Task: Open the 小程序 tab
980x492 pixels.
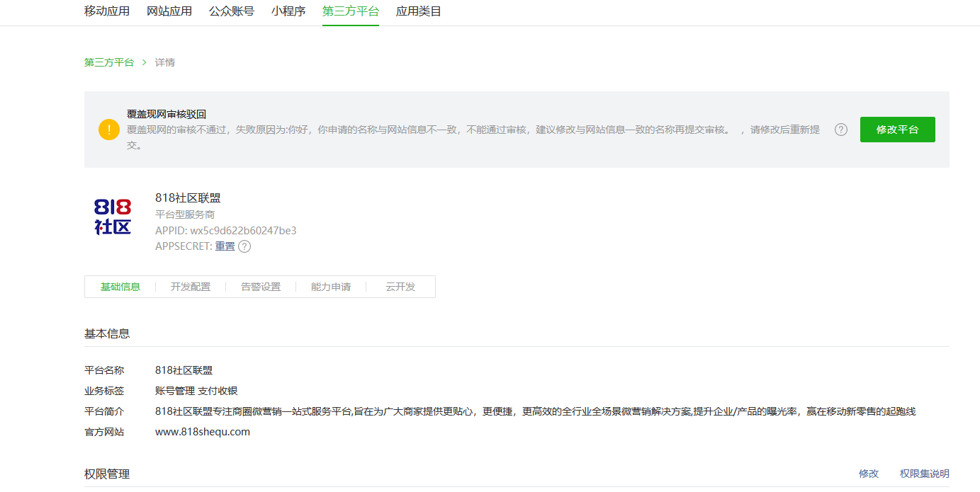Action: tap(288, 11)
